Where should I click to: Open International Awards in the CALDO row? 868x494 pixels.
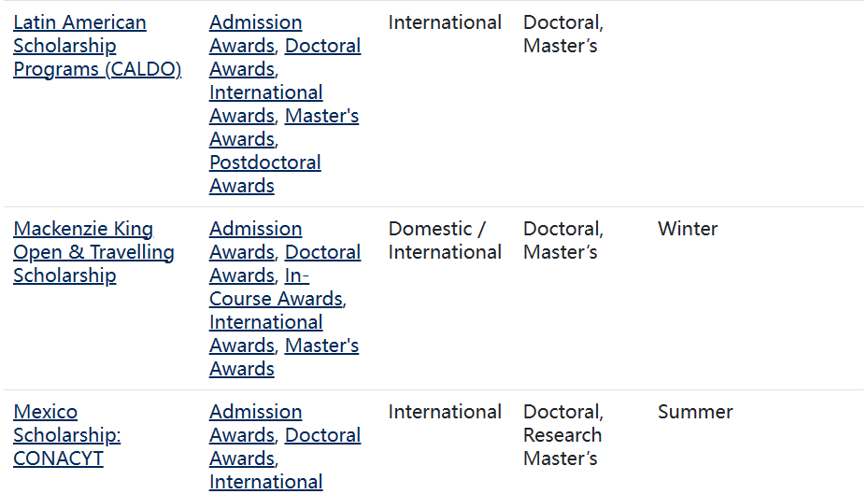265,92
